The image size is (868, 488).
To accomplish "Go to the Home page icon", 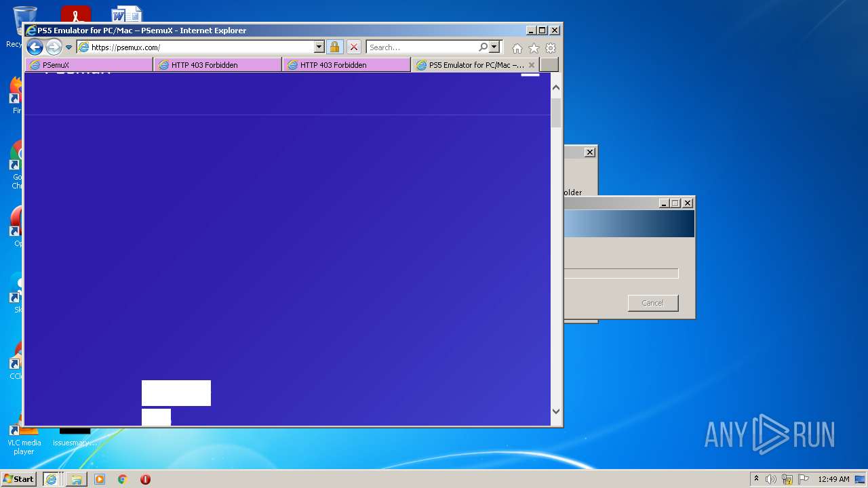I will (517, 48).
